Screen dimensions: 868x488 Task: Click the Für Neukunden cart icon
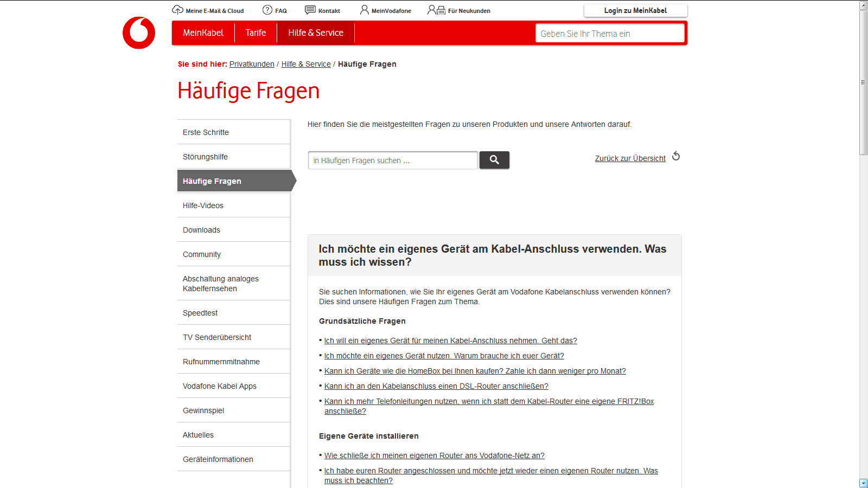(437, 10)
